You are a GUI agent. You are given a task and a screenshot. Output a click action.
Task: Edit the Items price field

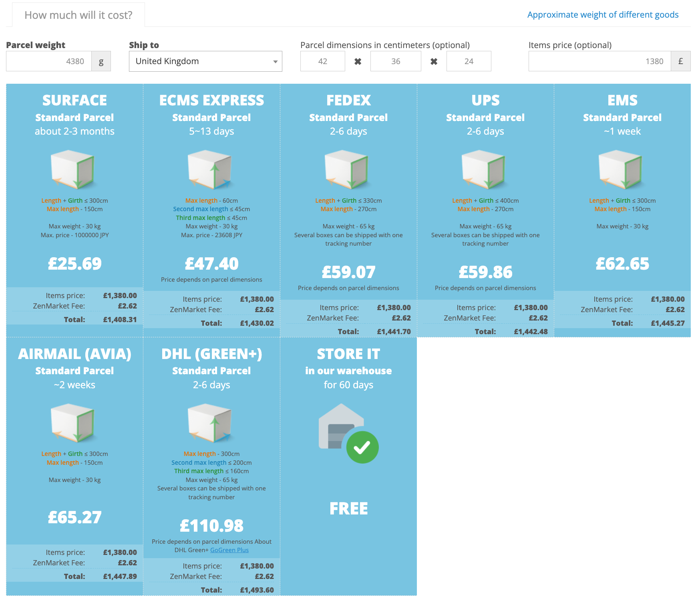600,61
